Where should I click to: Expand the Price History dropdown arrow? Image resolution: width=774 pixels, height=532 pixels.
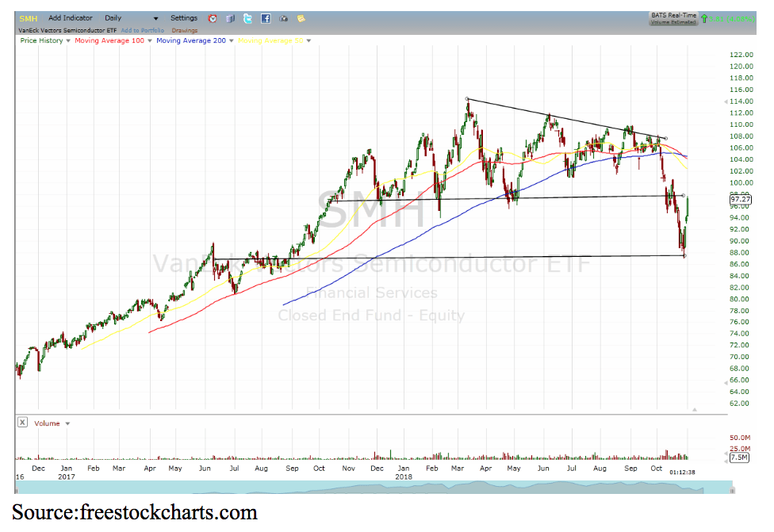[68, 41]
